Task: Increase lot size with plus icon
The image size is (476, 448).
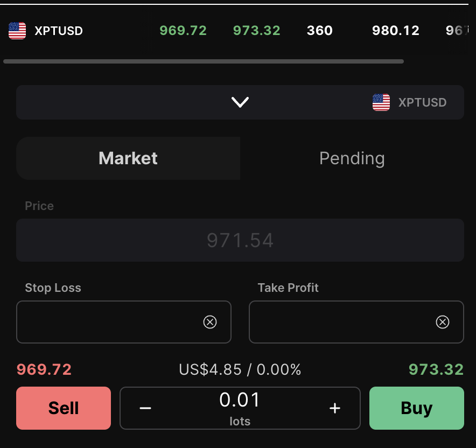Action: [x=334, y=408]
